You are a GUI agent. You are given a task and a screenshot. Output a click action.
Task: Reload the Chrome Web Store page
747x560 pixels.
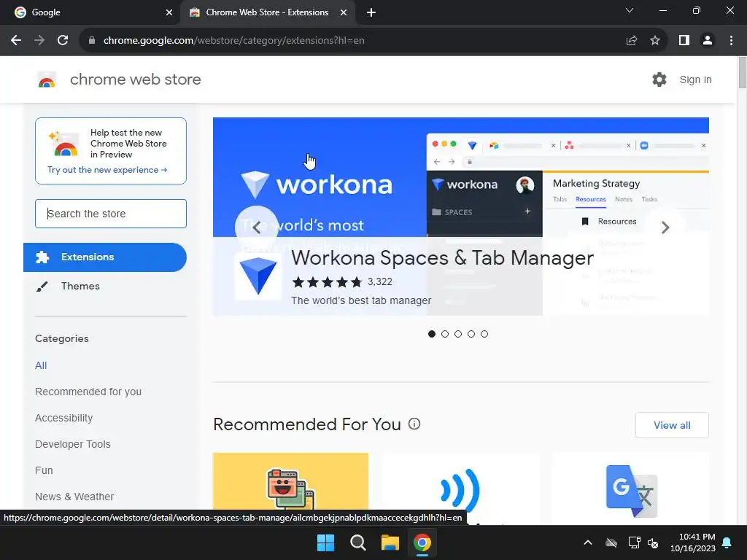(x=63, y=41)
